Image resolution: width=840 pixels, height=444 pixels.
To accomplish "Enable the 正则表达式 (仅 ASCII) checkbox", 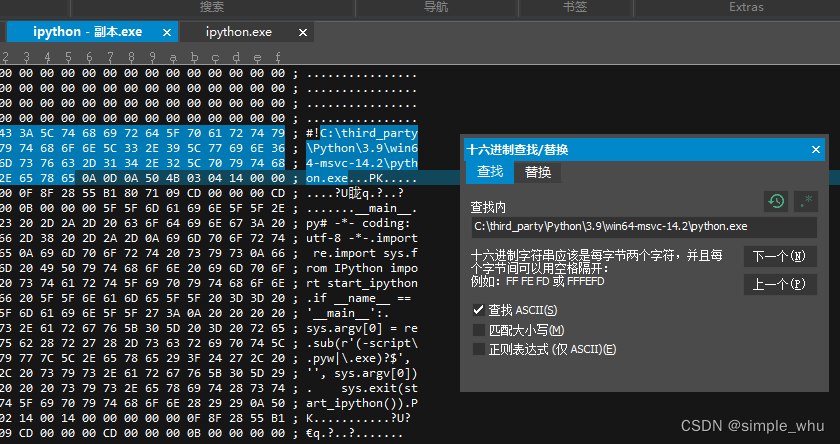I will pyautogui.click(x=479, y=349).
